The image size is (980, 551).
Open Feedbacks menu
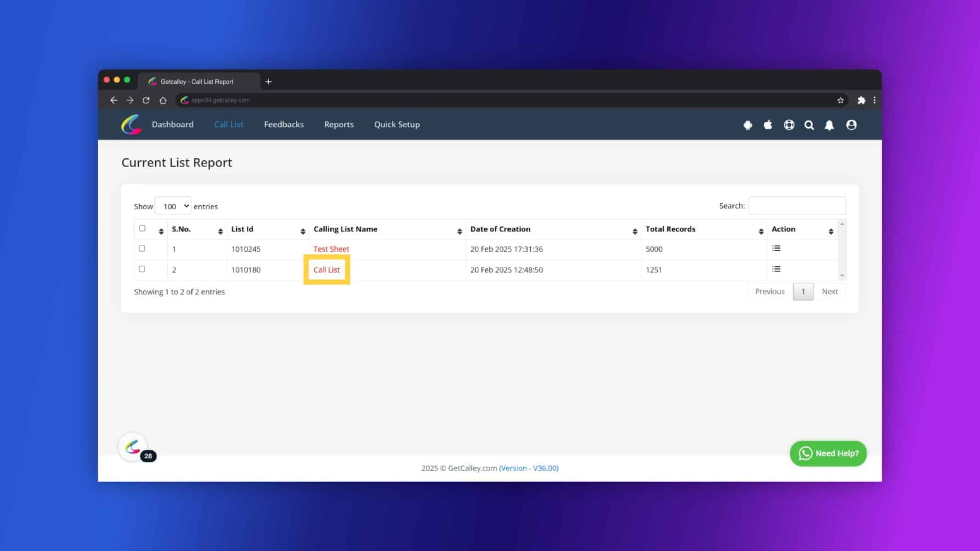point(283,124)
